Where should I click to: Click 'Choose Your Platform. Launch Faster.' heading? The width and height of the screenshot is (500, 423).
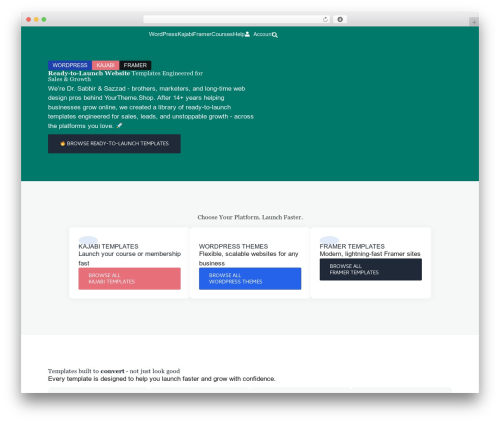250,217
